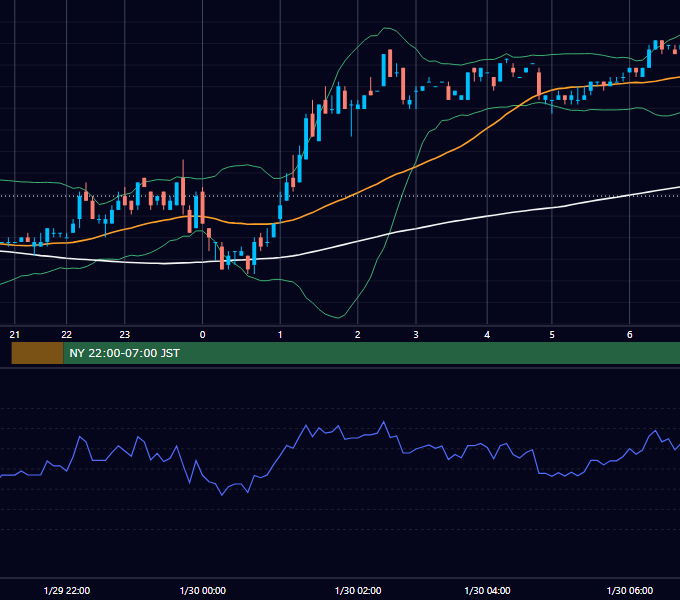Click the 1/30 04:00 date label

point(487,590)
